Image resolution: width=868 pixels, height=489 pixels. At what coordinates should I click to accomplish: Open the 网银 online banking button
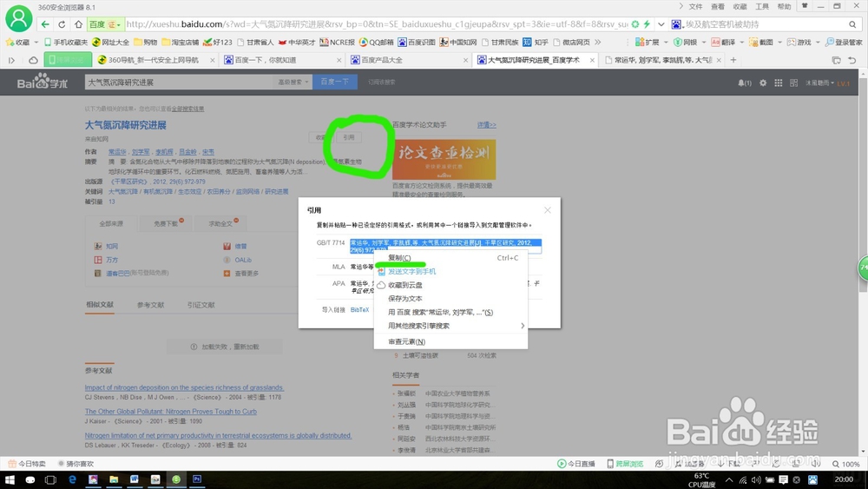point(686,42)
